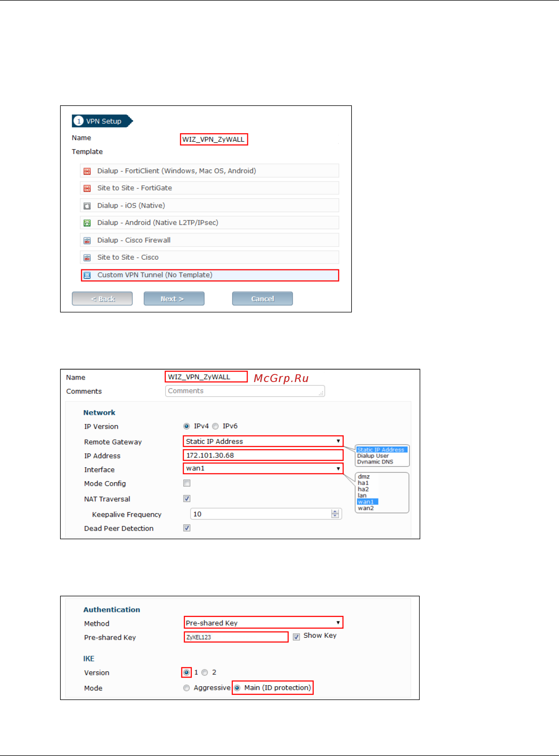Click the Custom VPN Tunnel icon
The width and height of the screenshot is (559, 756).
[87, 275]
